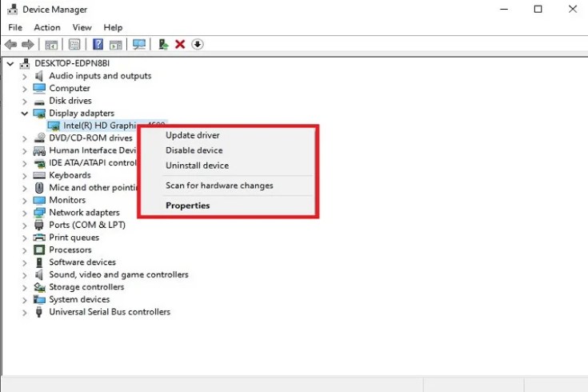Expand the Keyboards category arrow
This screenshot has width=588, height=392.
coord(24,176)
